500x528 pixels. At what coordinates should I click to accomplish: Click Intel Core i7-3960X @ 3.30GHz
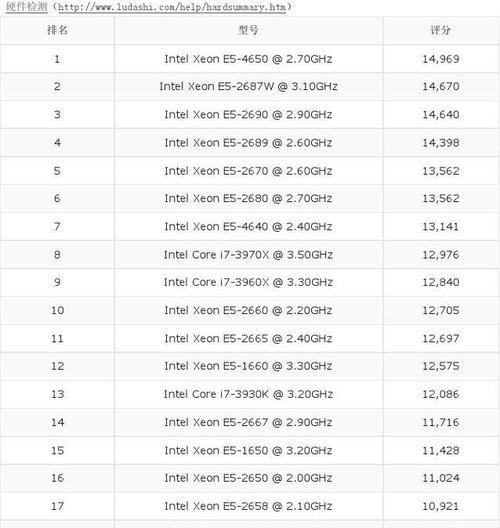(248, 282)
